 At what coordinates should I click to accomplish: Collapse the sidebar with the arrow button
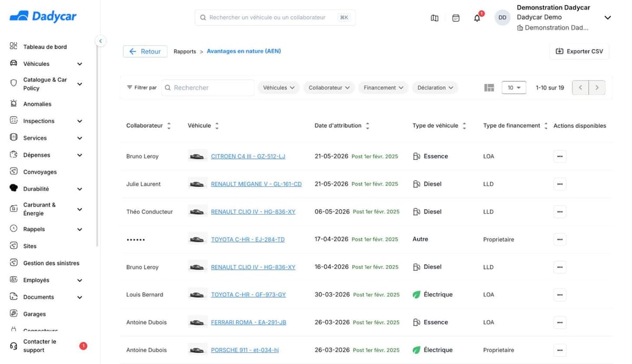point(101,41)
